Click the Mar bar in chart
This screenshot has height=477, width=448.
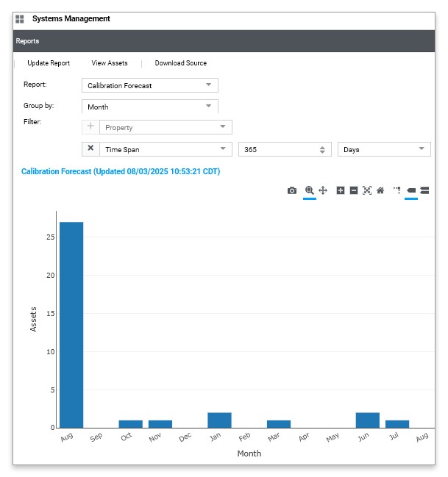pos(279,424)
